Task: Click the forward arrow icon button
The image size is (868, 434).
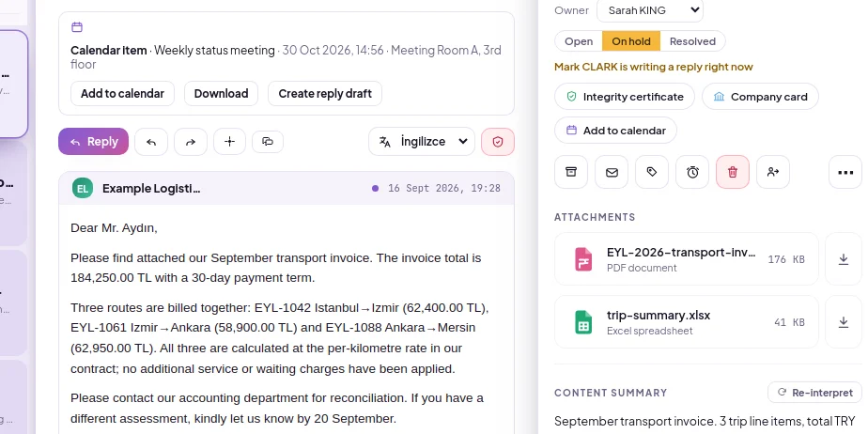Action: pos(191,142)
